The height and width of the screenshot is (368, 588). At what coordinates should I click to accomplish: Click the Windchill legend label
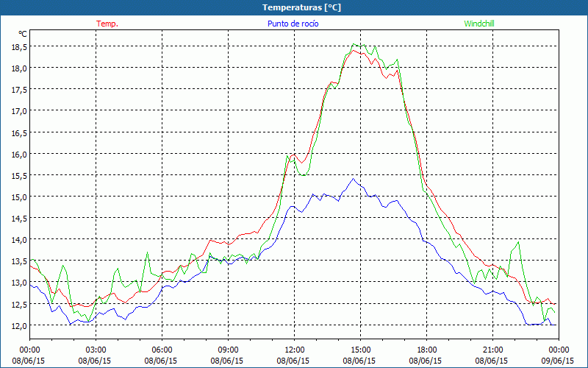click(x=479, y=24)
